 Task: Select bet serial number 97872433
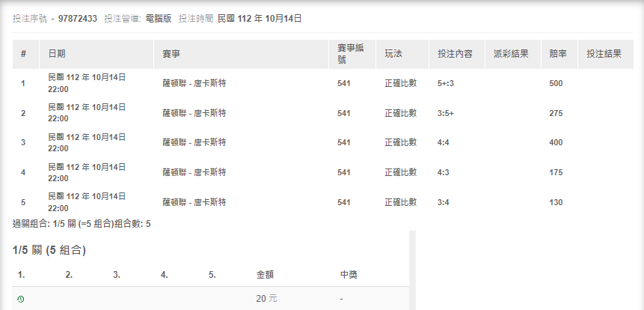(78, 19)
